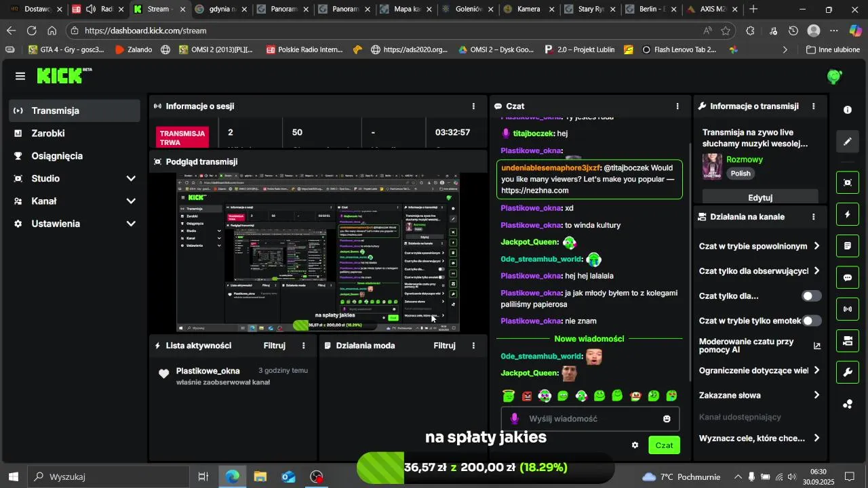Image resolution: width=868 pixels, height=488 pixels.
Task: Click the wrench icon in the right rail
Action: 848,372
